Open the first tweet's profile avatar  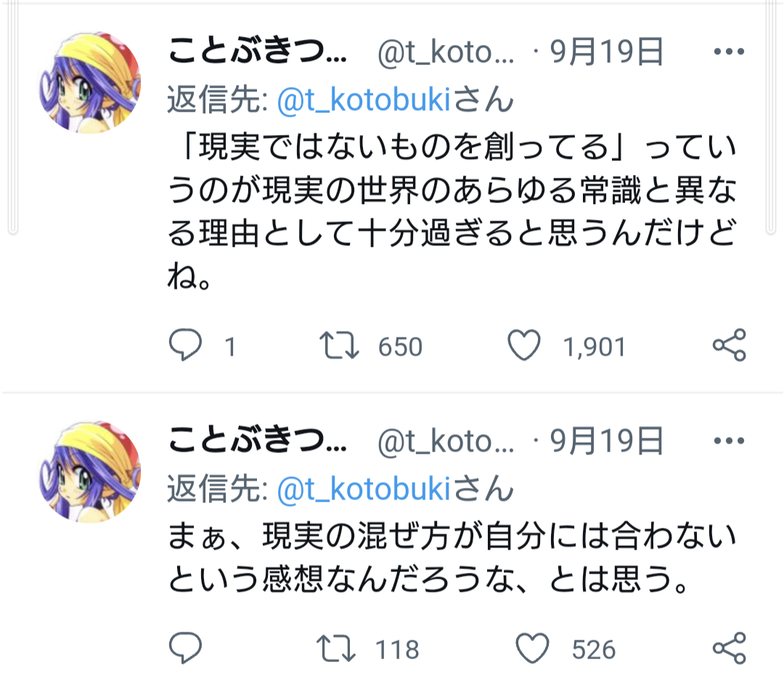coord(90,83)
